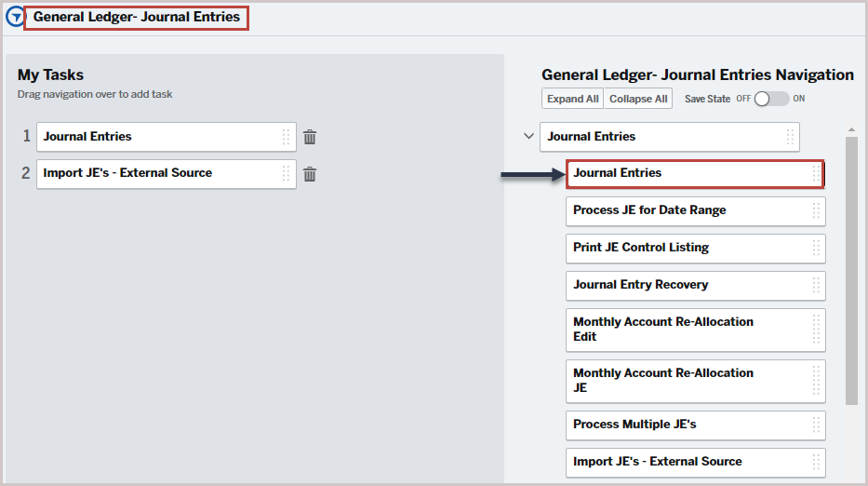
Task: Click drag handle on Print JE Control Listing
Action: click(816, 248)
